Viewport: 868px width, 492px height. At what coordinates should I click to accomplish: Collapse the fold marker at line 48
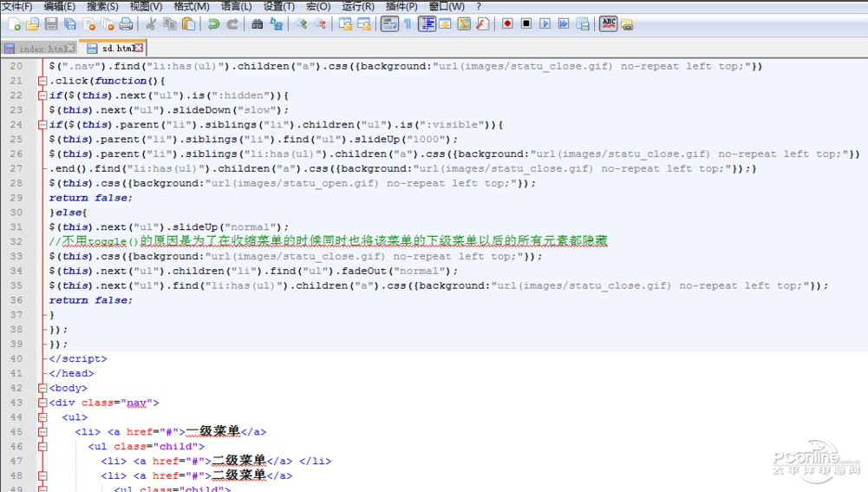(42, 476)
